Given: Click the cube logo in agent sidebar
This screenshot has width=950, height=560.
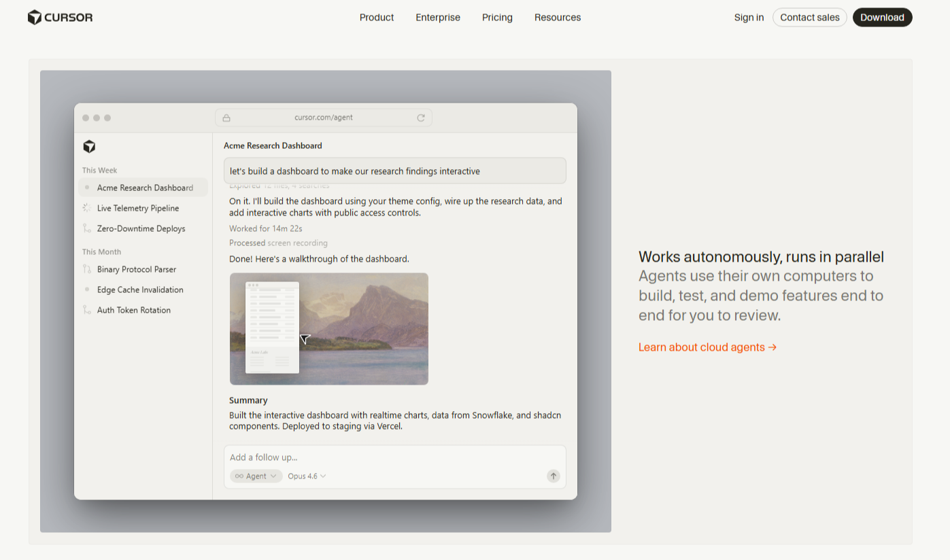Looking at the screenshot, I should coord(89,146).
